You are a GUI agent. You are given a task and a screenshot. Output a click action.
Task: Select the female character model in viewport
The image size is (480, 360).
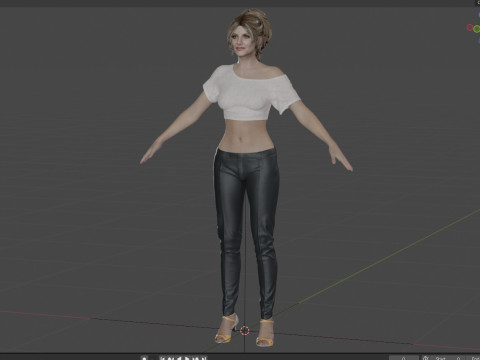pyautogui.click(x=246, y=177)
